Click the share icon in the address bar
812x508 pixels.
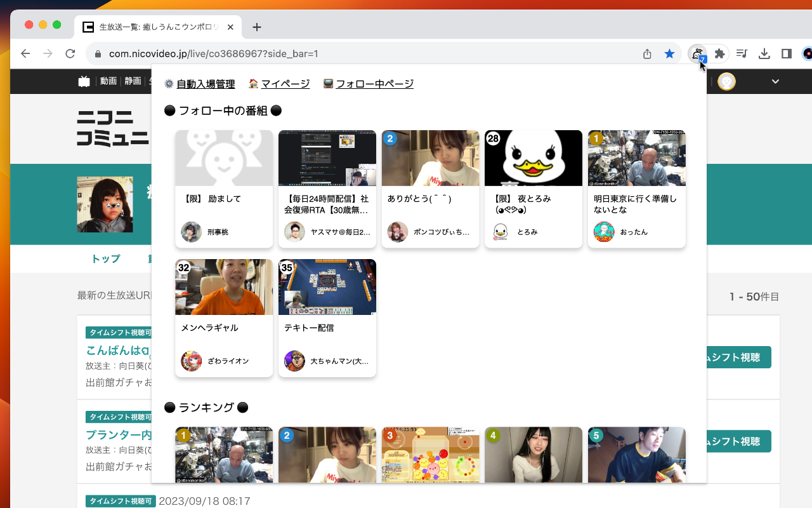tap(646, 54)
